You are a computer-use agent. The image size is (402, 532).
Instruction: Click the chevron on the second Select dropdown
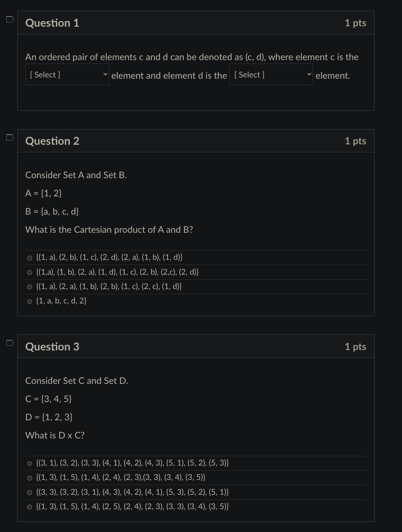point(309,74)
